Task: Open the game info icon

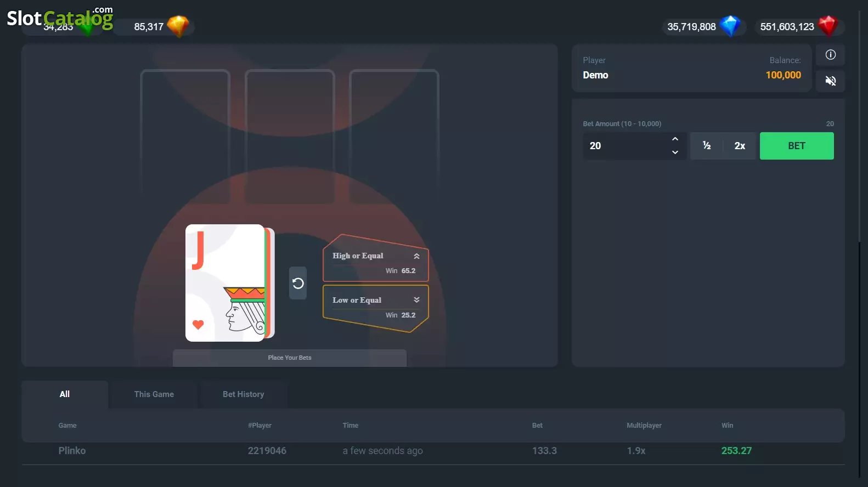Action: (830, 55)
